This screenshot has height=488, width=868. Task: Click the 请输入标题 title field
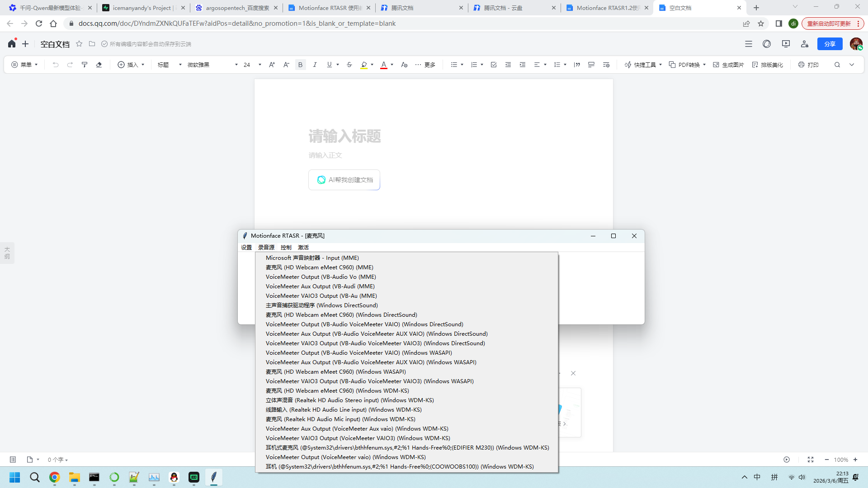coord(345,136)
